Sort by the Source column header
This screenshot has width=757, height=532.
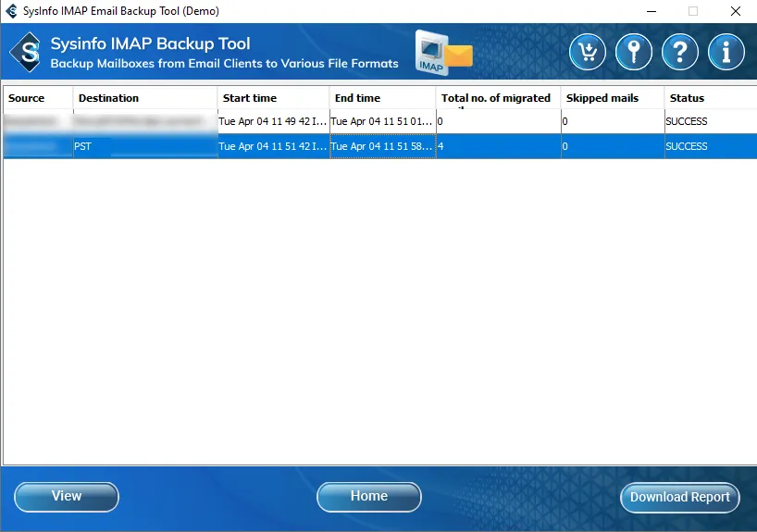tap(37, 98)
